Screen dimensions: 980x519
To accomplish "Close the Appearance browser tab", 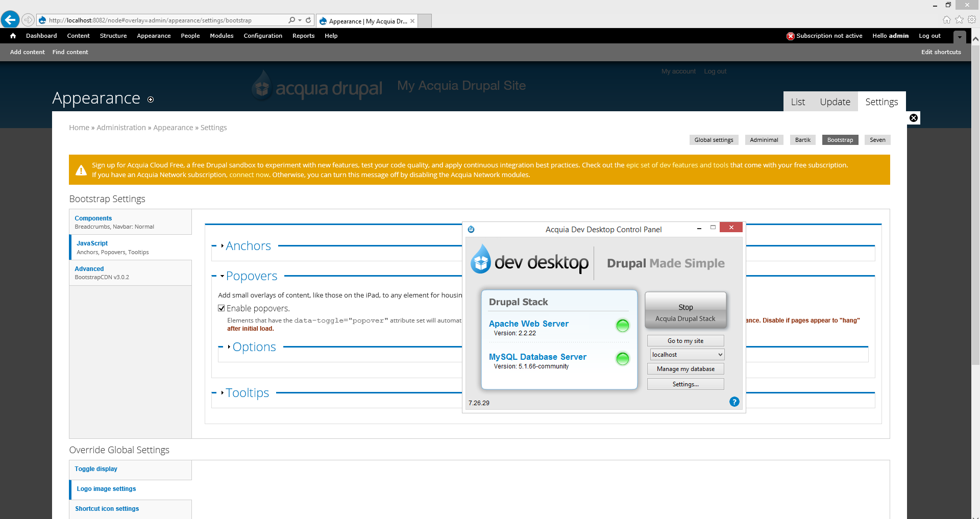I will tap(412, 21).
